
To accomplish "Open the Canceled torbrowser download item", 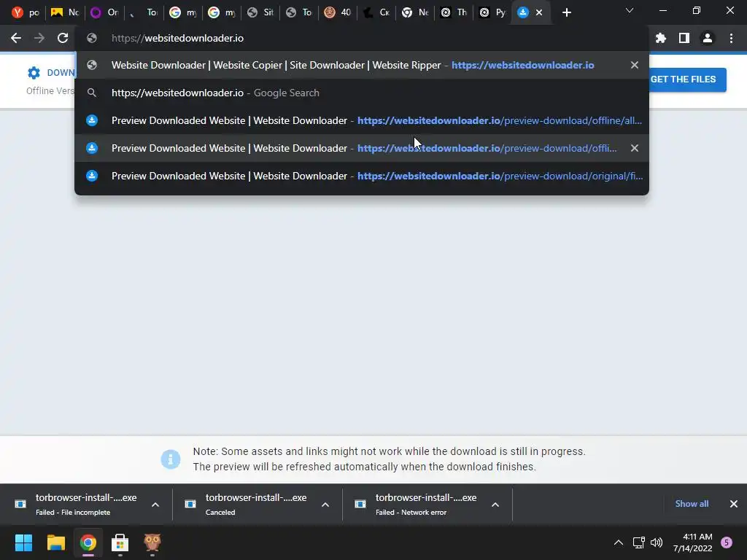I will 247,505.
